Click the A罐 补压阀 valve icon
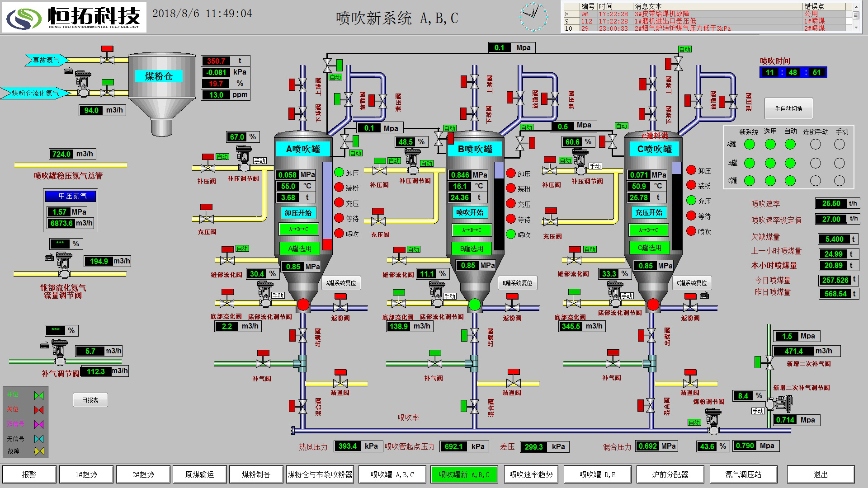The image size is (868, 488). point(208,165)
